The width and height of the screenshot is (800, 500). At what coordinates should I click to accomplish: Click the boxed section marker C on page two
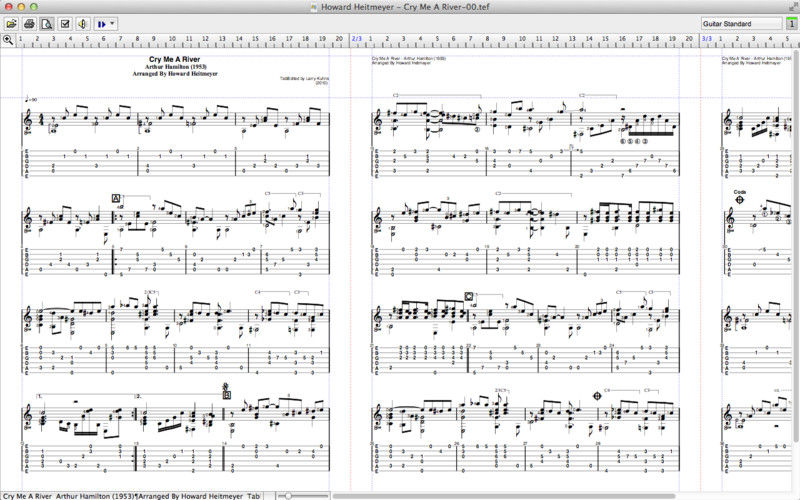tap(469, 296)
